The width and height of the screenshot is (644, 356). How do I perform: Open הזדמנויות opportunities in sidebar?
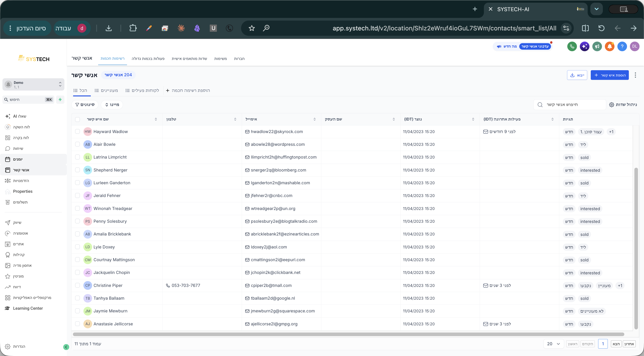21,181
